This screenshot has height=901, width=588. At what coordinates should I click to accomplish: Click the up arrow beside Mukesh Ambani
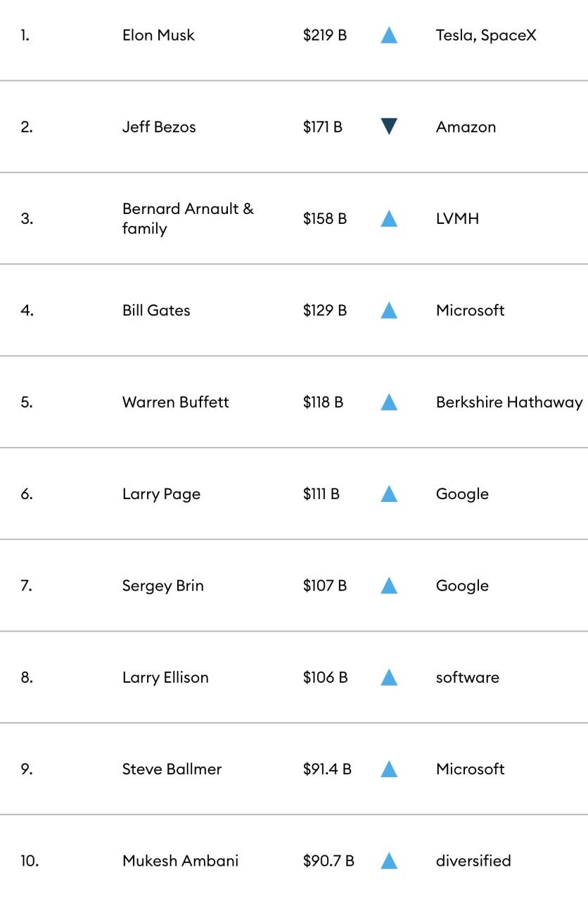(x=389, y=861)
